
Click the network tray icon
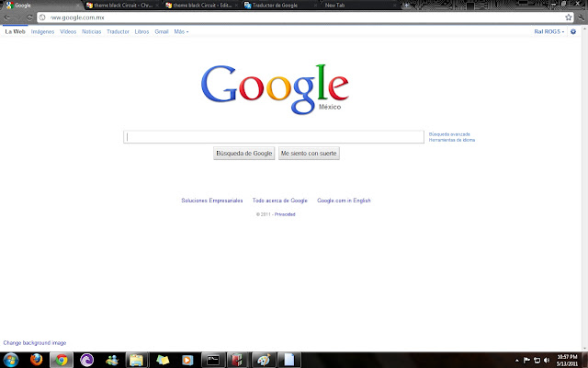(x=537, y=360)
